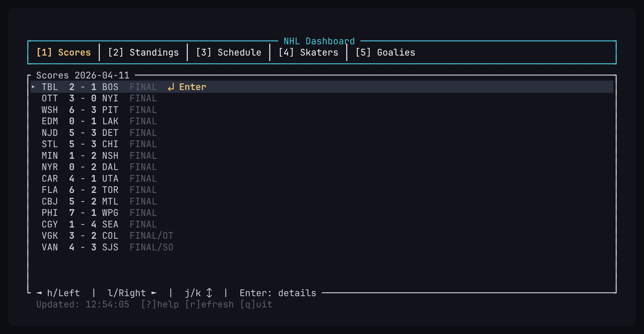Click the j/k navigation hint
This screenshot has height=334, width=644.
(193, 293)
